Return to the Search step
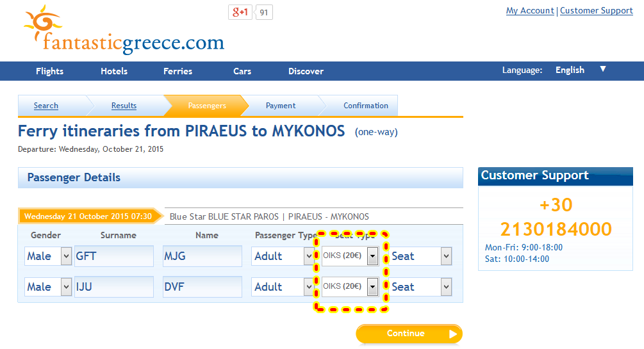 tap(46, 106)
